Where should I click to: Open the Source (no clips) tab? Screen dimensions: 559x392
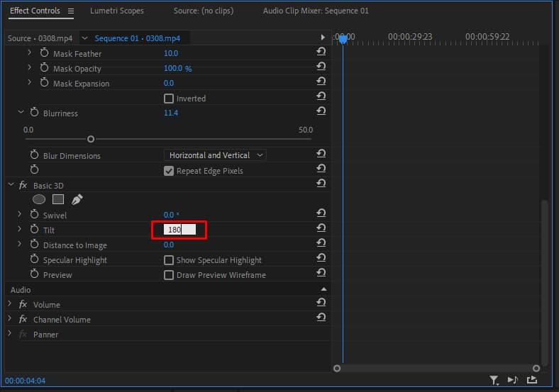(x=204, y=11)
